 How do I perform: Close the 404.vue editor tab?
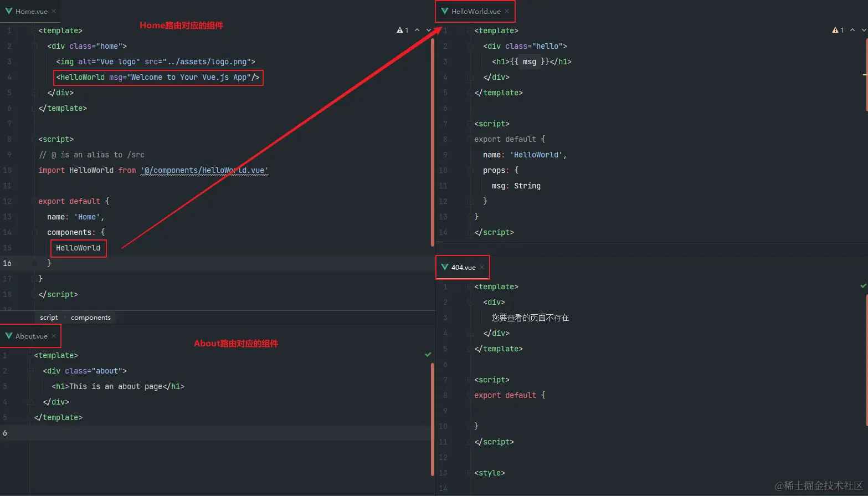coord(482,267)
